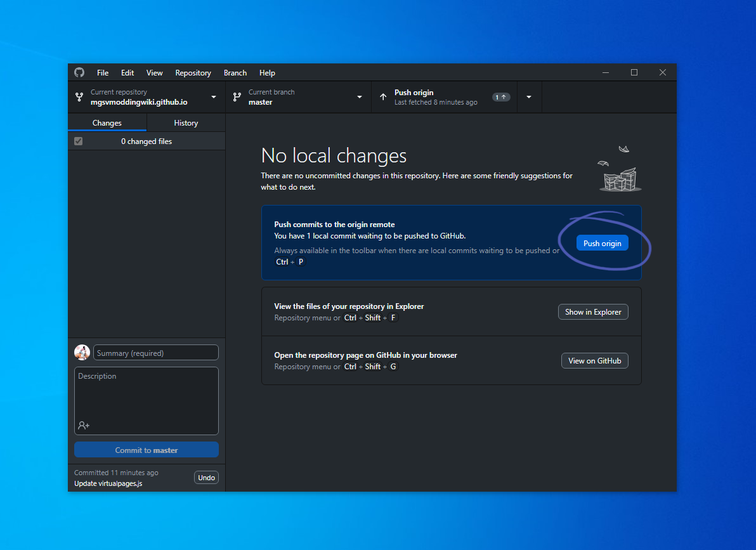This screenshot has height=550, width=756.
Task: Click the add co-authors person icon
Action: coord(83,426)
